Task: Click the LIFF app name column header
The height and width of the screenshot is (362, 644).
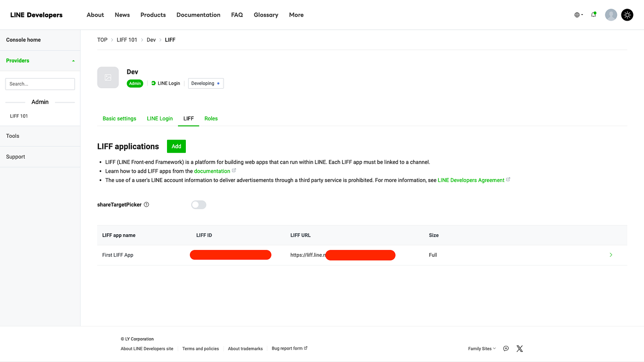Action: tap(119, 235)
